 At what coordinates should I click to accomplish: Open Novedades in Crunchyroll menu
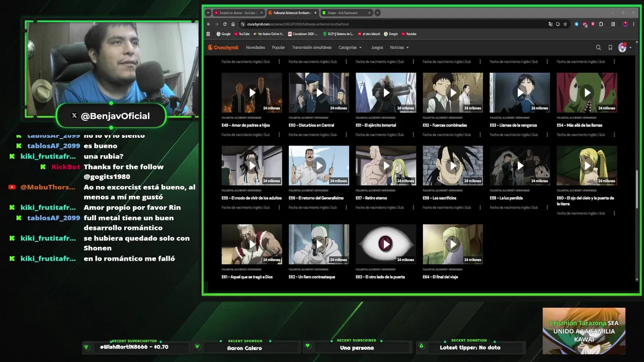[256, 47]
